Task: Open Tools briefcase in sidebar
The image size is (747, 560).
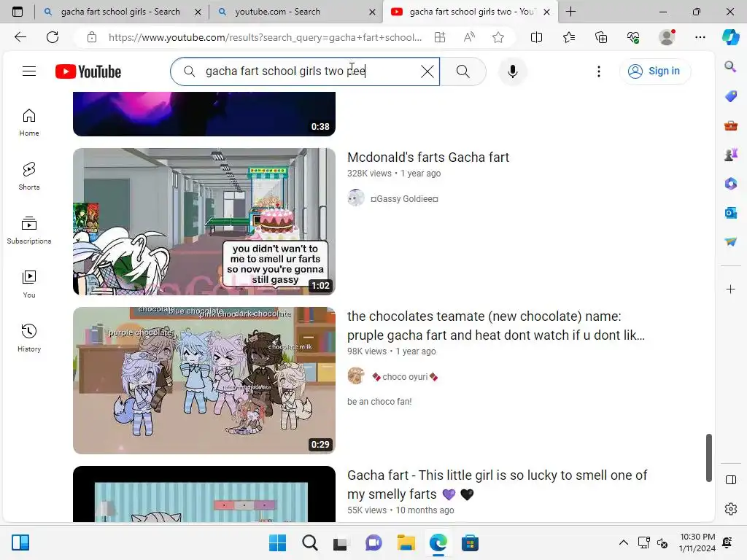Action: coord(730,125)
